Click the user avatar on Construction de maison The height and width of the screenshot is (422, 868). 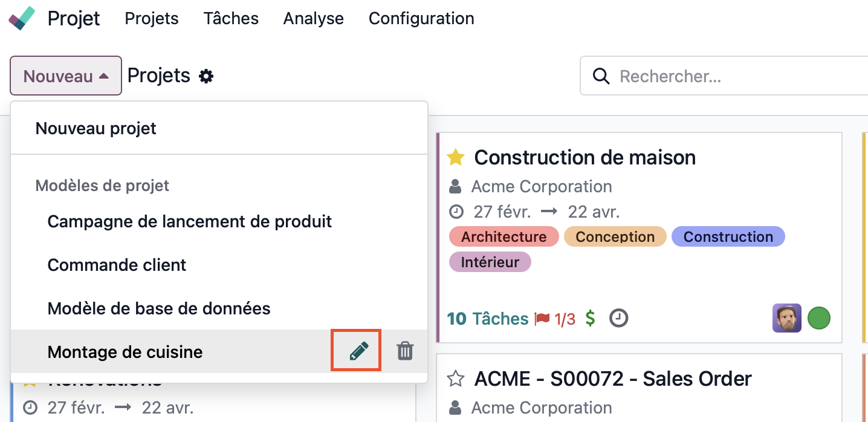point(786,318)
